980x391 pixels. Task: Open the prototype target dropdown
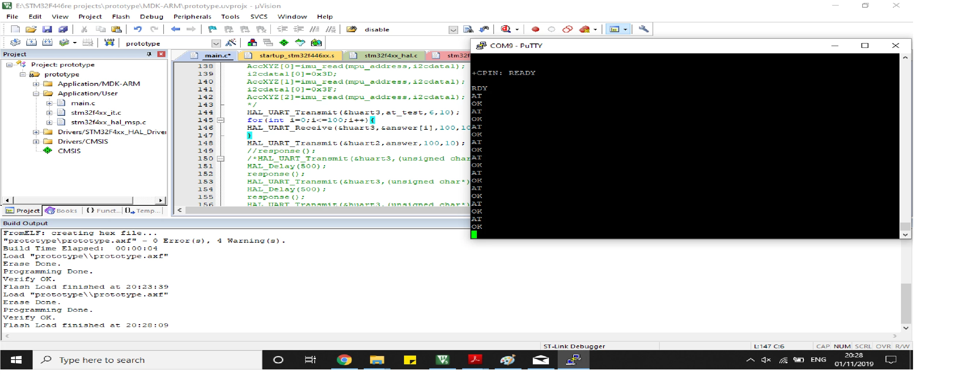point(216,43)
